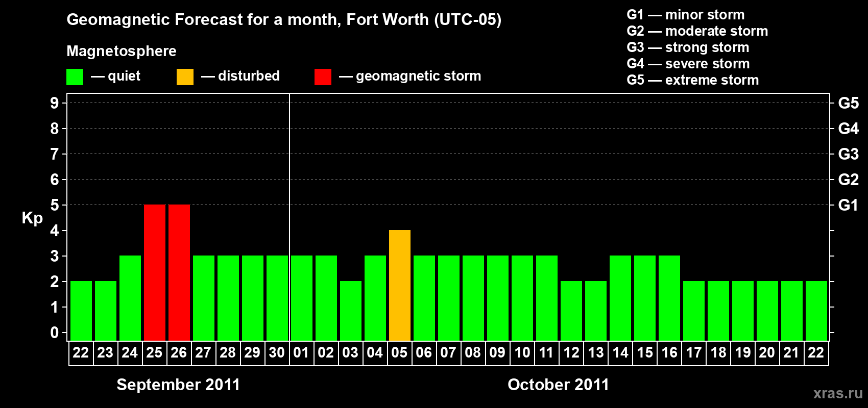Click date cell '27' in September
Viewport: 868px width, 408px height.
click(x=203, y=353)
